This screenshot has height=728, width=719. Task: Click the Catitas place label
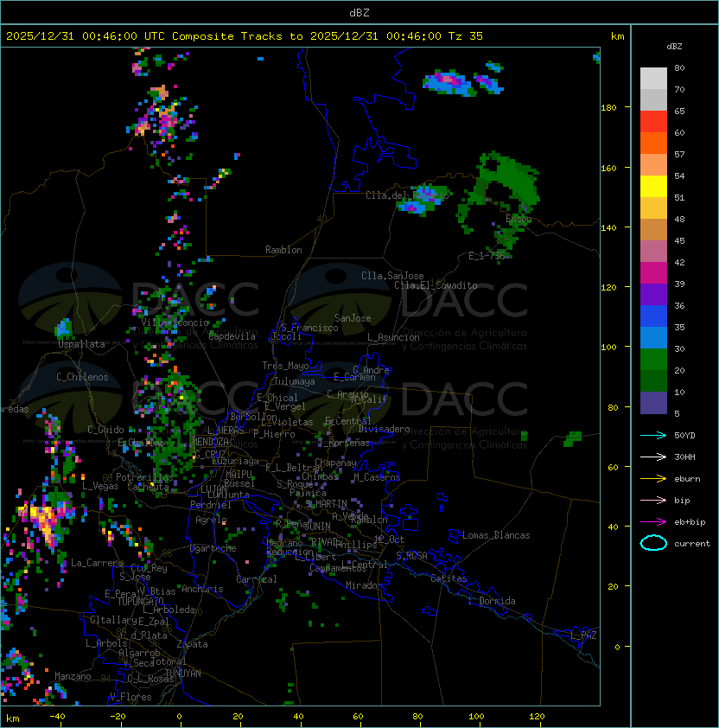pyautogui.click(x=449, y=578)
